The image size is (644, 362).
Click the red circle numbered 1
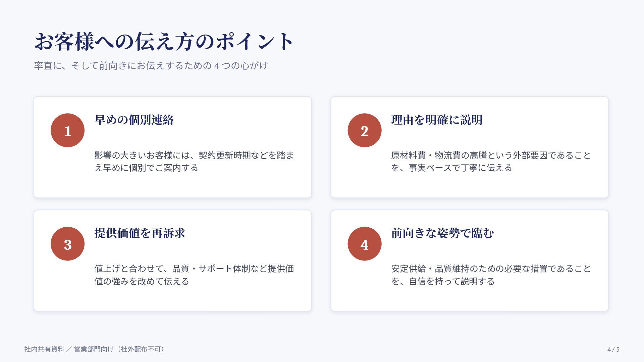point(67,130)
